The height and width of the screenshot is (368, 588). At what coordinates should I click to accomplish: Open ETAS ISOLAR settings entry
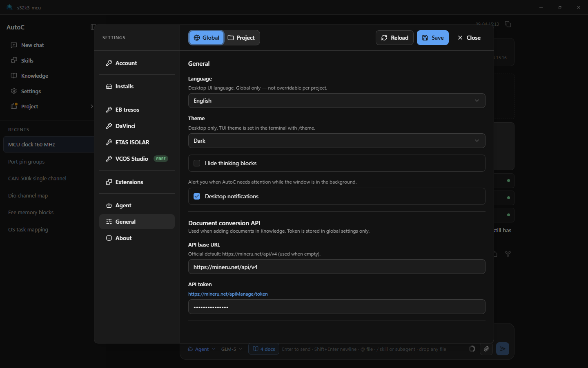coord(137,142)
